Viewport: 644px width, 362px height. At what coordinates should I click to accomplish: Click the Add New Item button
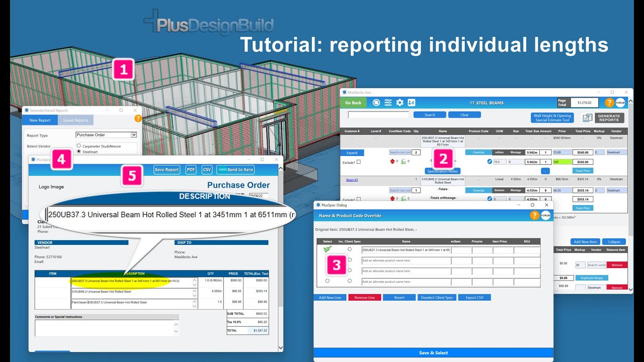pyautogui.click(x=585, y=242)
